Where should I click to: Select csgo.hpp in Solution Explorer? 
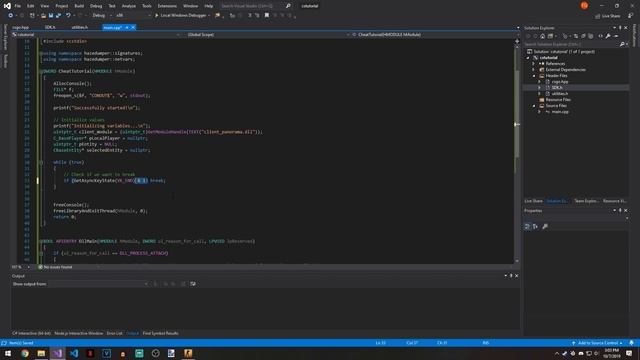coord(560,82)
